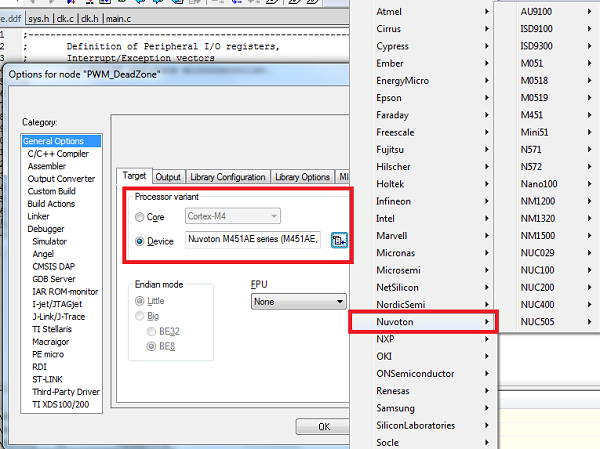Click the arrow beside Holtek

click(487, 184)
